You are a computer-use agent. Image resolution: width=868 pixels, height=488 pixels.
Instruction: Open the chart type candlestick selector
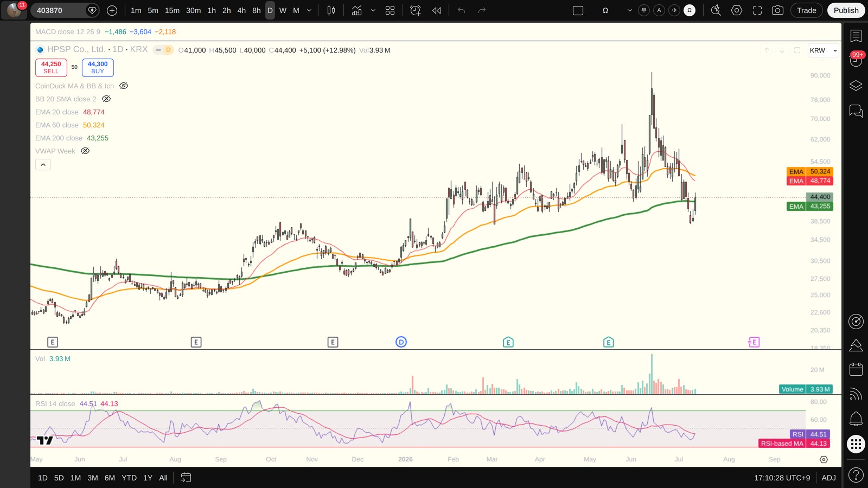331,10
